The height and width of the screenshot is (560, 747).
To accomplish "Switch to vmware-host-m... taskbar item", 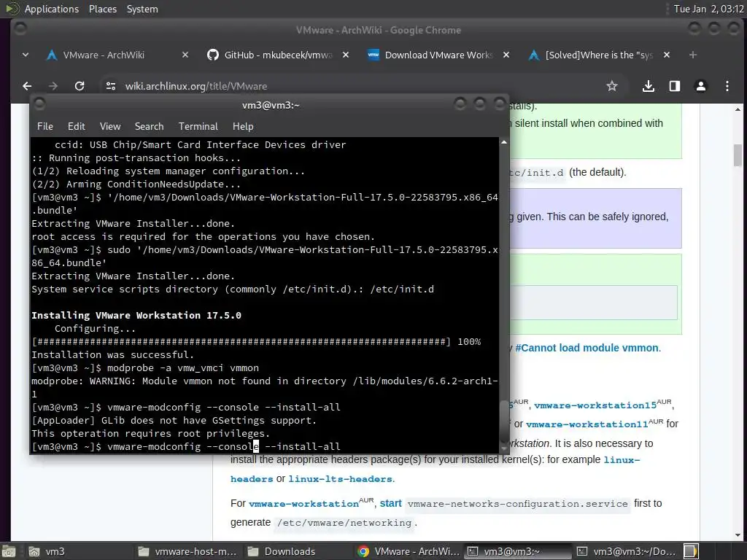I will point(187,551).
